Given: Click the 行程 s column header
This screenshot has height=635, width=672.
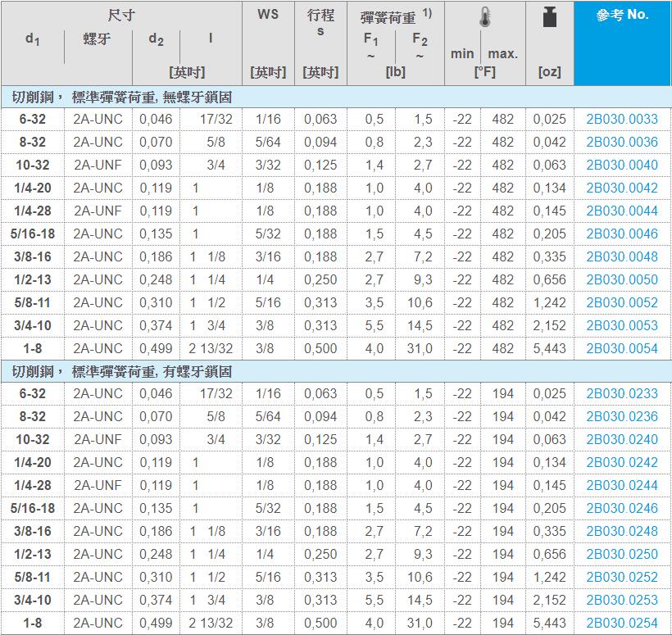Looking at the screenshot, I should tap(320, 23).
